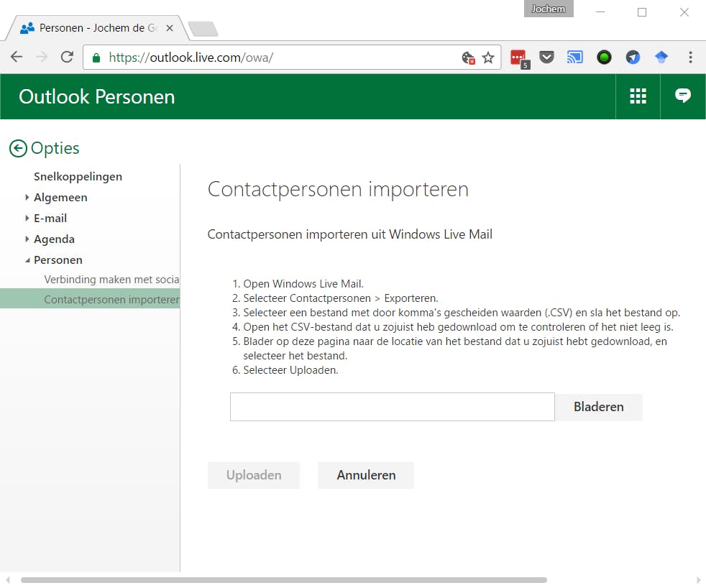Select Contactpersonen importeren in sidebar
Viewport: 706px width, 588px height.
[111, 299]
